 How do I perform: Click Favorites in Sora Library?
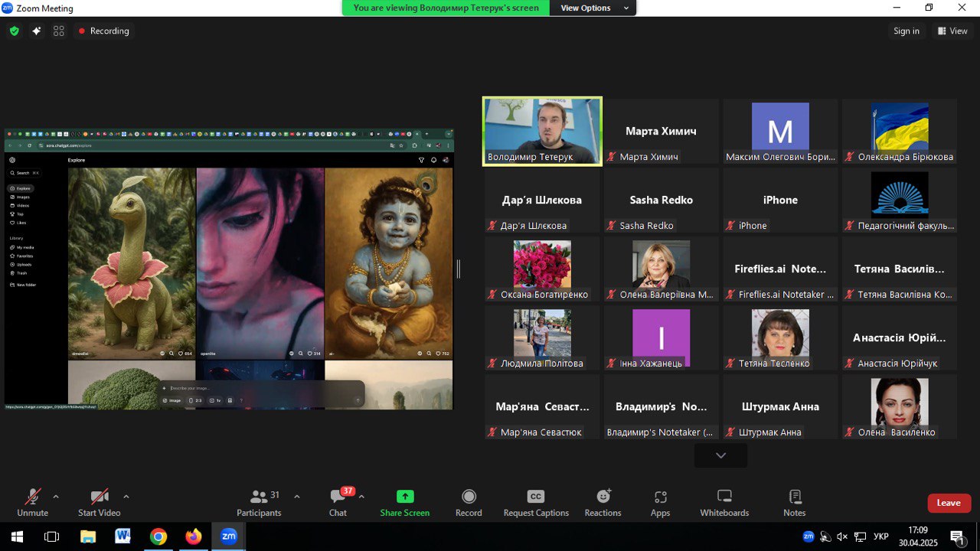tap(22, 256)
